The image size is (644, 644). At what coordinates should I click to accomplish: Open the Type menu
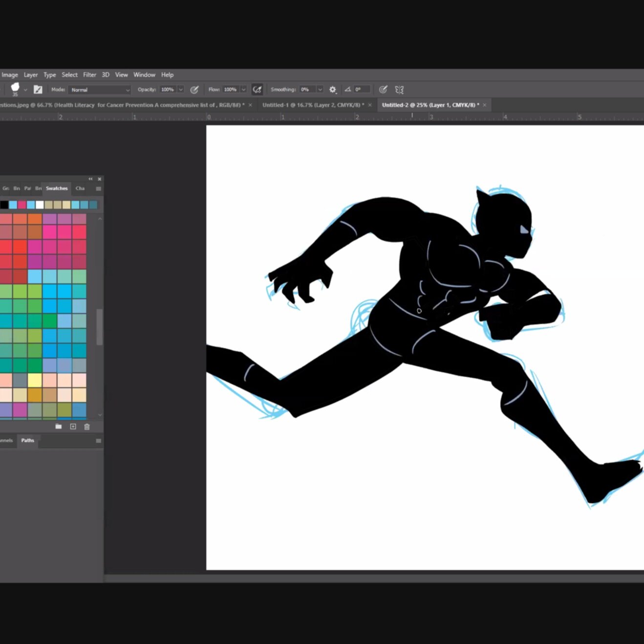pyautogui.click(x=50, y=75)
